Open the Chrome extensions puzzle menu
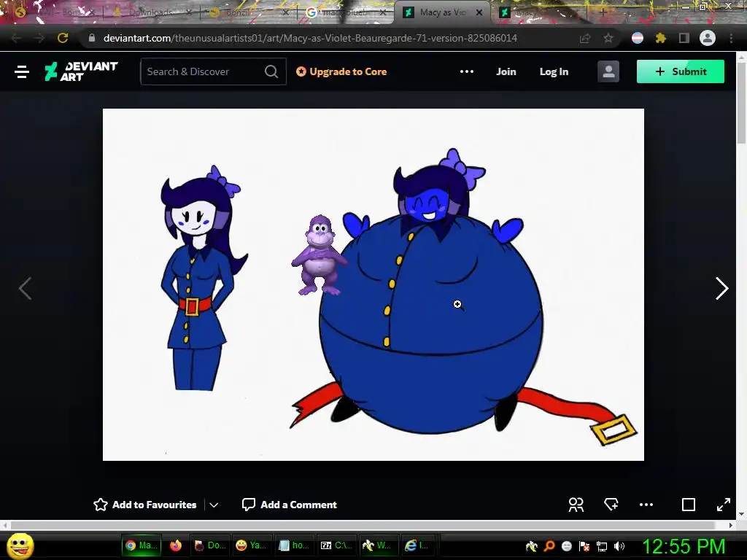Image resolution: width=747 pixels, height=560 pixels. [x=661, y=38]
